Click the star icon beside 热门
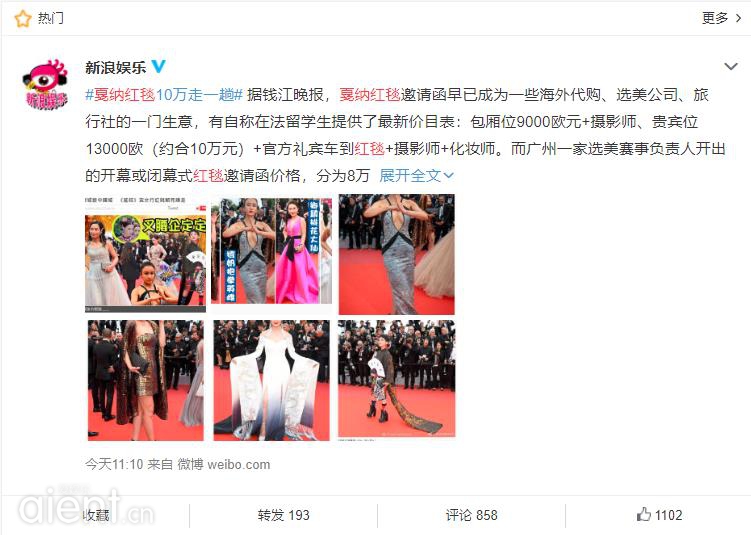The image size is (751, 535). point(23,19)
